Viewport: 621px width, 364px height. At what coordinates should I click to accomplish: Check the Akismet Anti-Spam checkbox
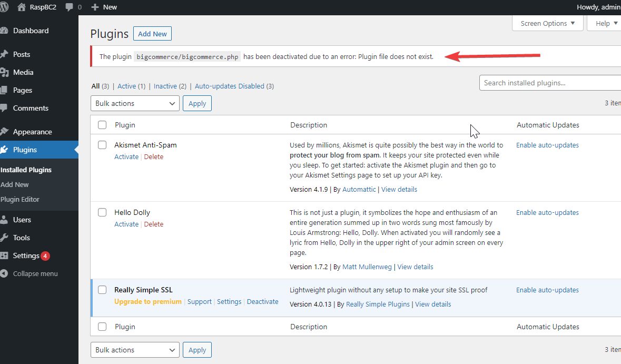click(x=102, y=145)
